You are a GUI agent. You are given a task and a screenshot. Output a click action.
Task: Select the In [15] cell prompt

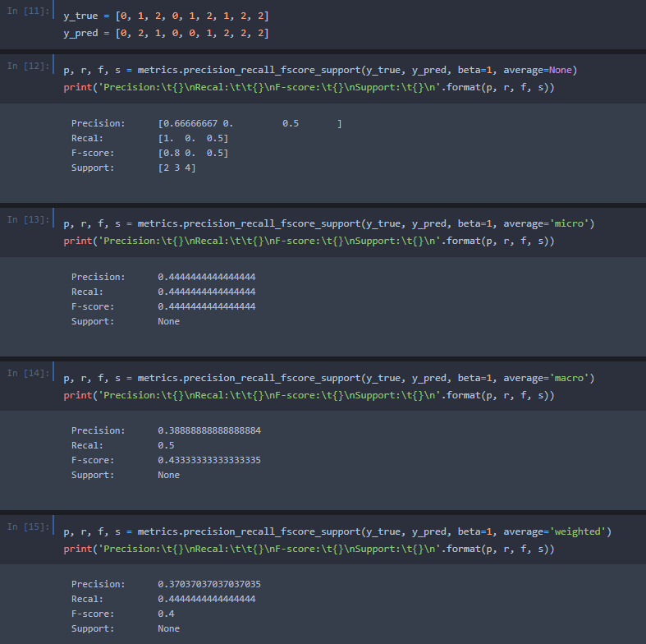(x=28, y=527)
